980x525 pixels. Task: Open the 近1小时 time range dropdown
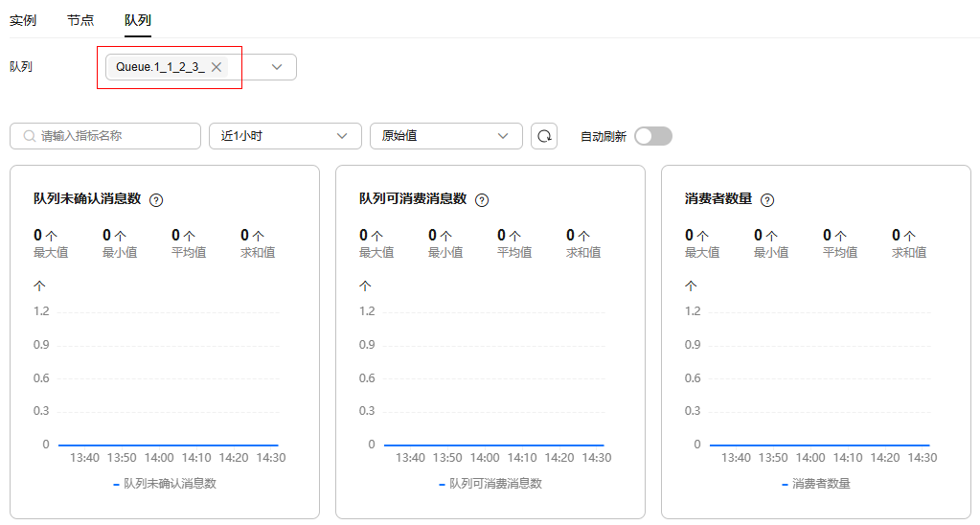tap(285, 136)
